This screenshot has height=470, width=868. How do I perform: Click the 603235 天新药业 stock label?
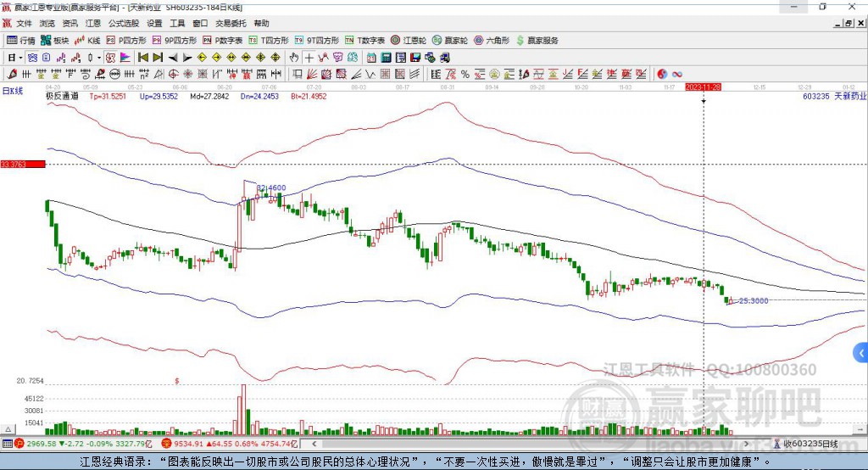pyautogui.click(x=834, y=96)
